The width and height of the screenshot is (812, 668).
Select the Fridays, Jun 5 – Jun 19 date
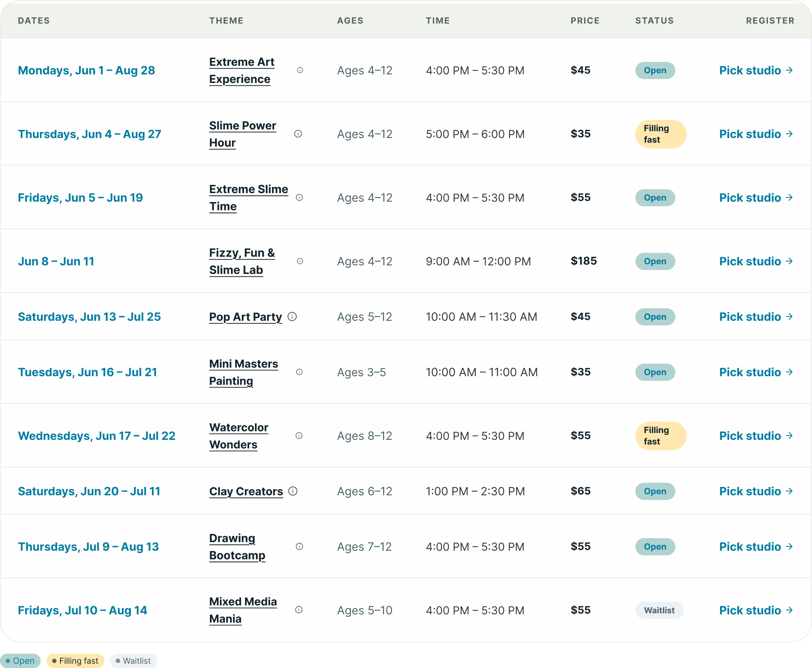pos(80,198)
